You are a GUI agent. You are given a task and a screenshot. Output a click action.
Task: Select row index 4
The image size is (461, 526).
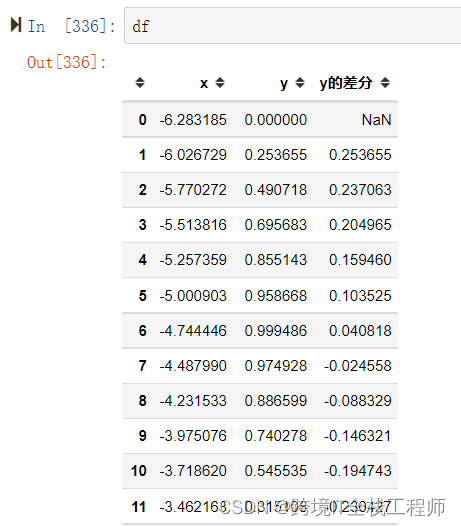coord(143,260)
